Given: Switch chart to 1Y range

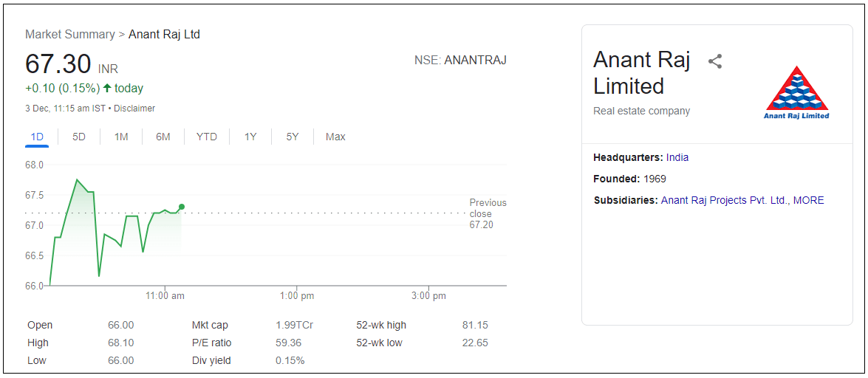Looking at the screenshot, I should (250, 137).
